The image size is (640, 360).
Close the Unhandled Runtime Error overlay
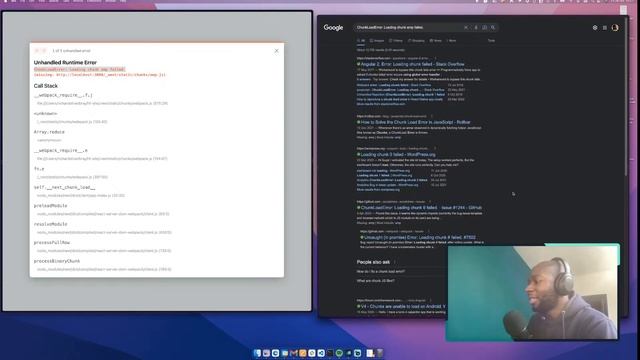click(x=276, y=51)
